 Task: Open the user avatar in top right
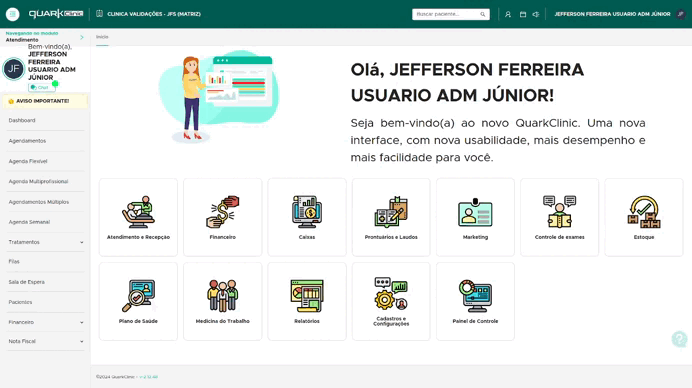681,14
